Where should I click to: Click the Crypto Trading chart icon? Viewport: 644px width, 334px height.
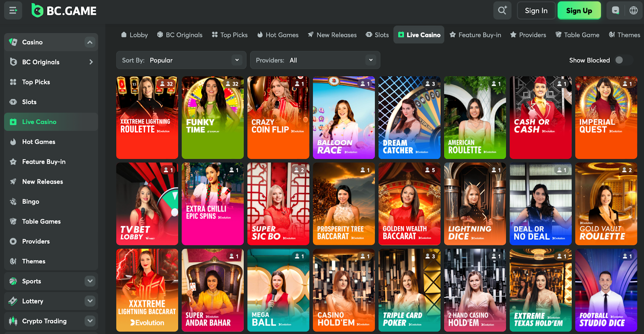13,321
